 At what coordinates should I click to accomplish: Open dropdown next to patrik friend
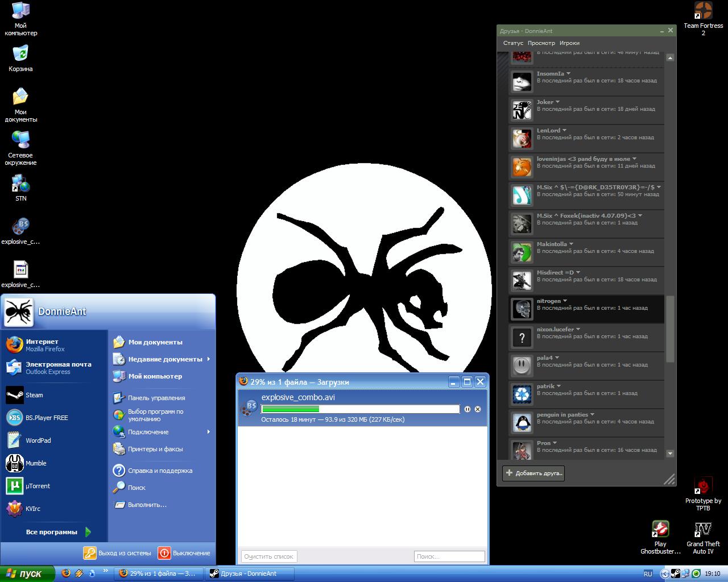click(x=559, y=386)
